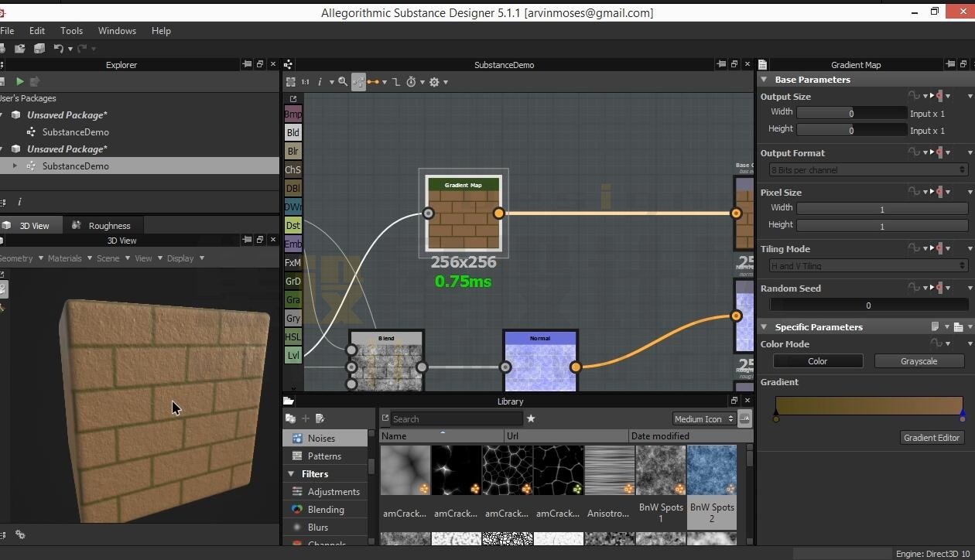
Task: Pin the Explorer panel with pushpin
Action: [247, 64]
